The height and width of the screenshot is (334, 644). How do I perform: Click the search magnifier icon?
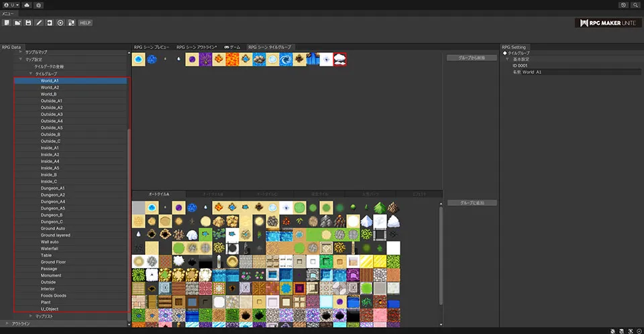635,5
